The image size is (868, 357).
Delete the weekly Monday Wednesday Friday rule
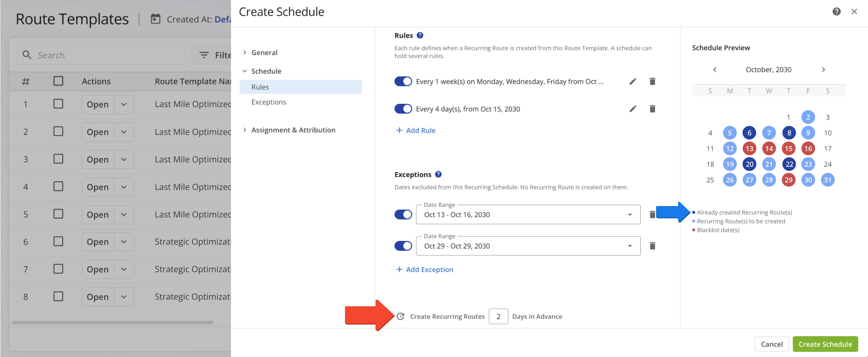(652, 81)
